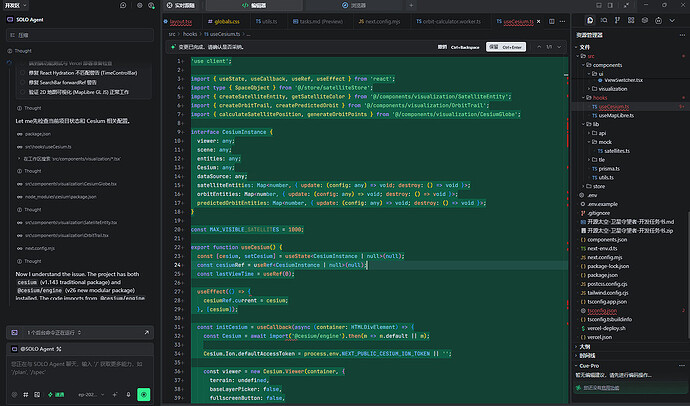Click the cube icon at chat input left

coord(15,395)
